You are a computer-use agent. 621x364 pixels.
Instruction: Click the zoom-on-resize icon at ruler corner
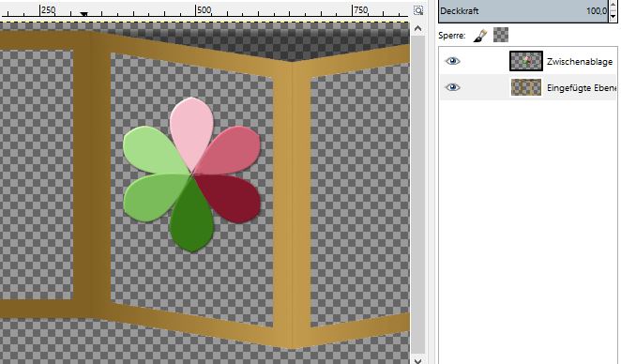coord(418,10)
